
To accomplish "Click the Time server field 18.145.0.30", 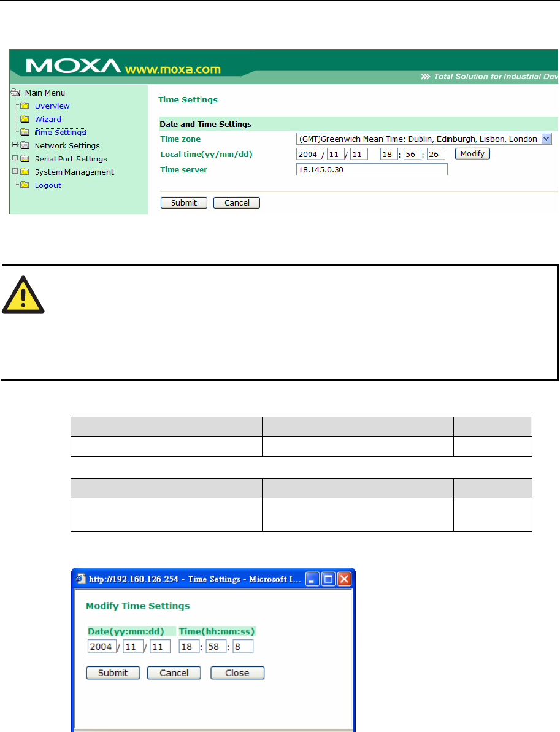I will point(372,169).
